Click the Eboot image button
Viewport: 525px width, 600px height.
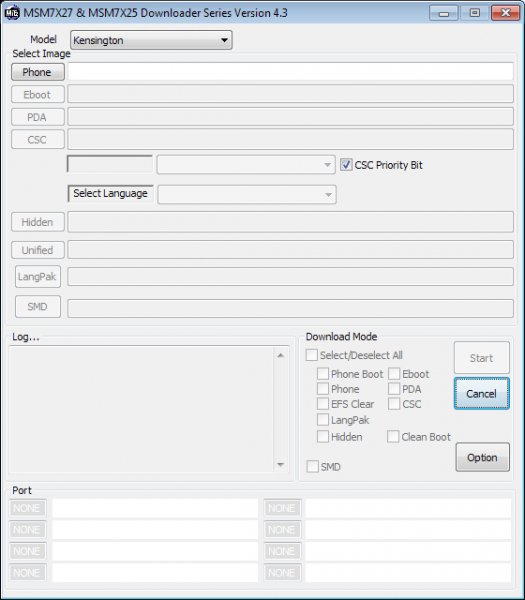point(38,95)
